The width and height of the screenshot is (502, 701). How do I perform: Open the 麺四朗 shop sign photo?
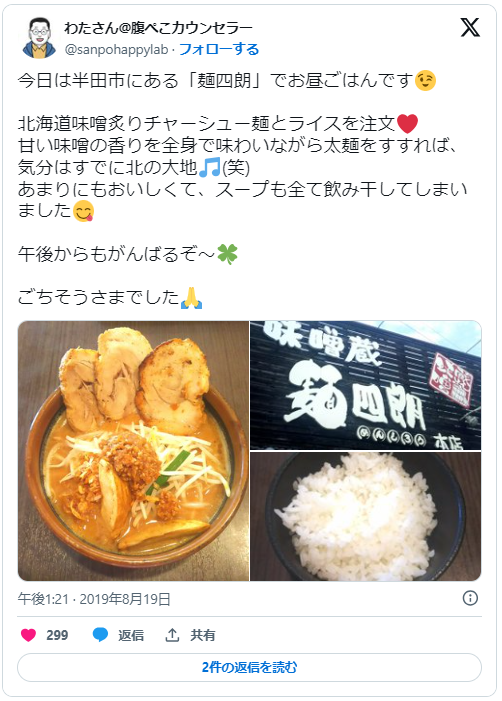[x=366, y=385]
